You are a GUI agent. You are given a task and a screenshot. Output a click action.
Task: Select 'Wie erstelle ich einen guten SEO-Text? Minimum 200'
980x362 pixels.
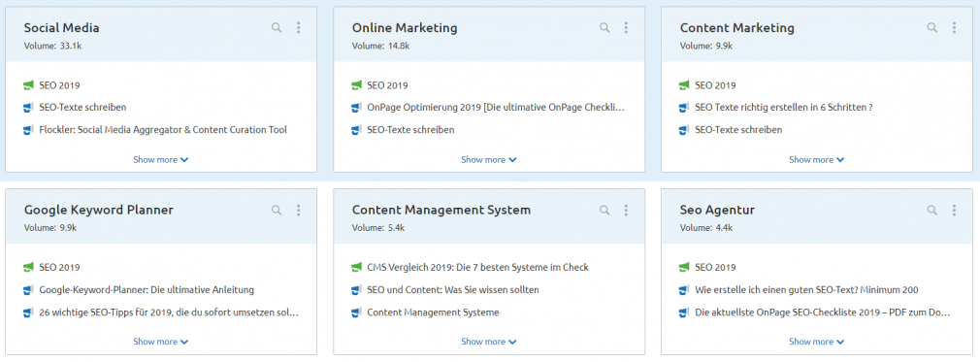click(806, 290)
